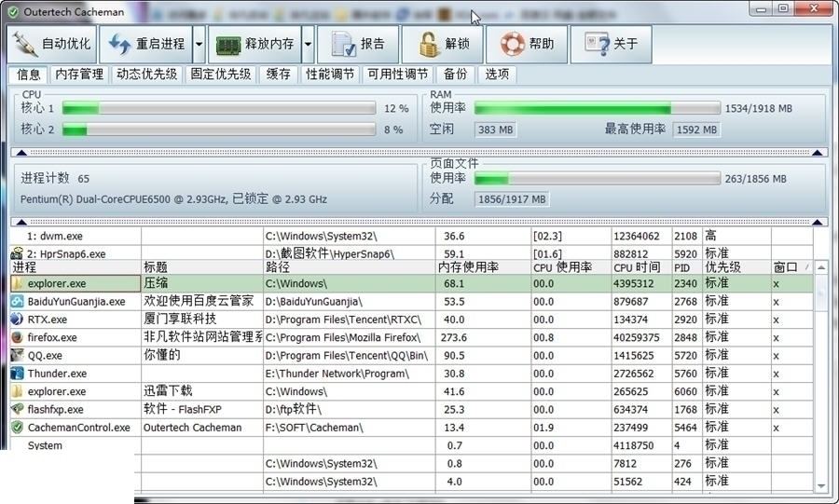Image resolution: width=839 pixels, height=504 pixels.
Task: Collapse panel using triangle beneath CPU 核心 2
Action: click(x=19, y=153)
